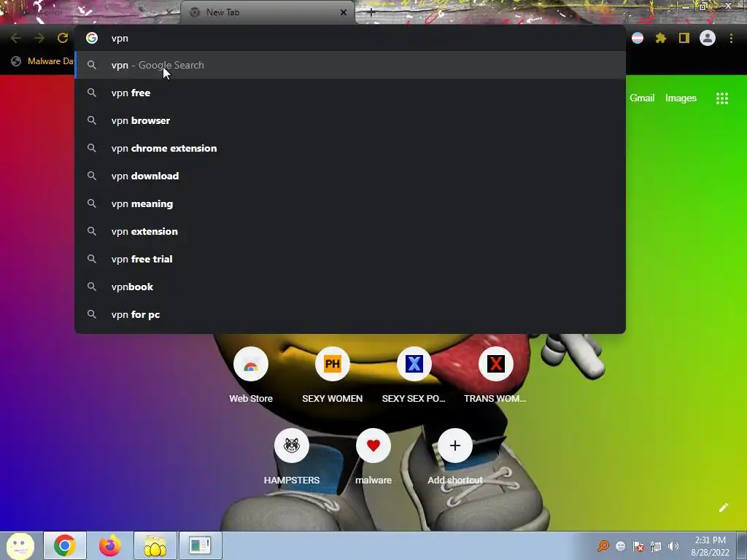Viewport: 747px width, 560px height.
Task: Choose the 'vpn free' suggestion
Action: [350, 93]
